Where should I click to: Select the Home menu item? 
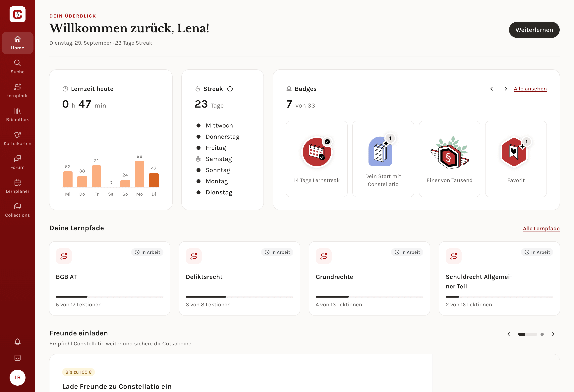pos(18,43)
